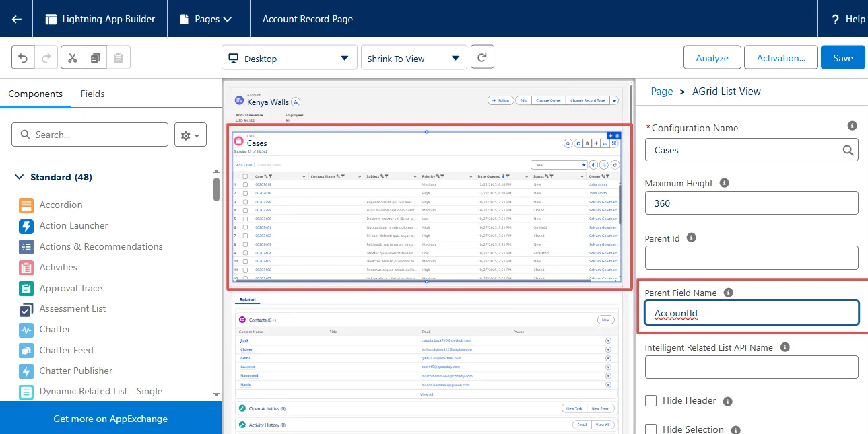Copy the selected component
The width and height of the screenshot is (868, 434).
[x=95, y=58]
